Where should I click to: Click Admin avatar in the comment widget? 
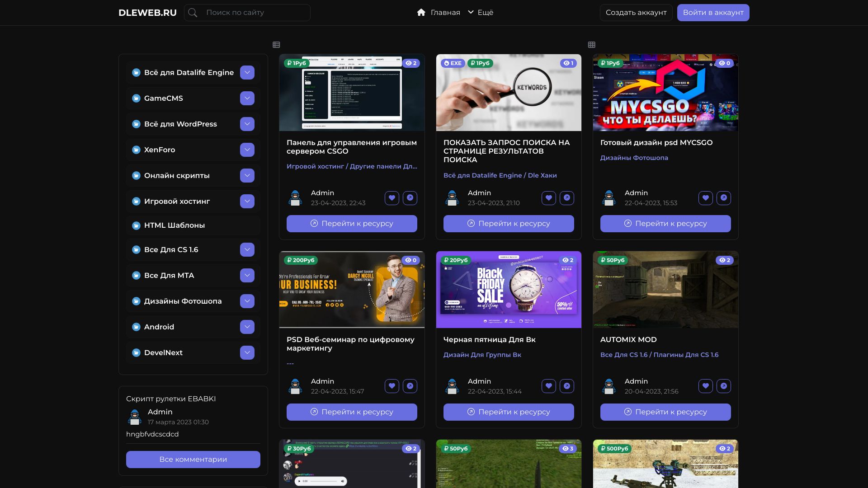tap(135, 417)
